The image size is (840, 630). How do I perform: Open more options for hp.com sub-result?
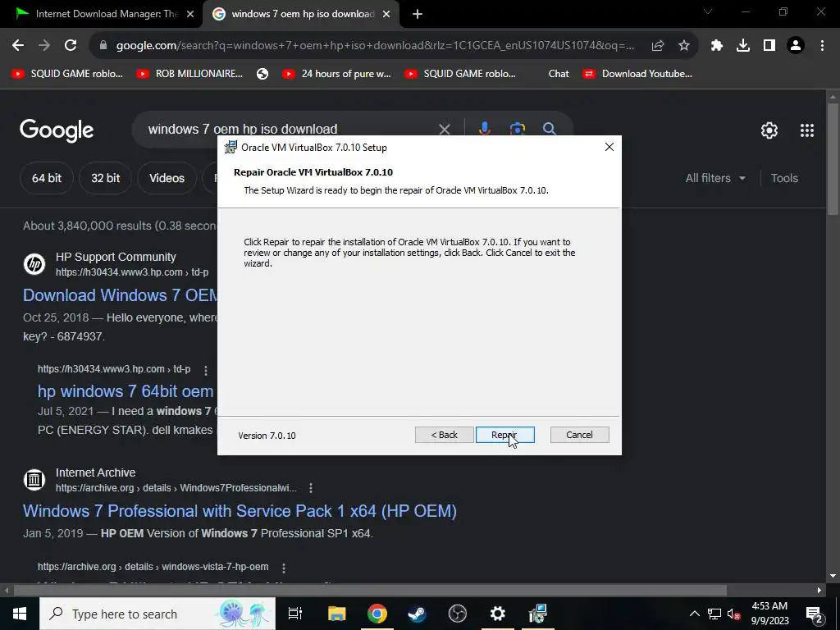click(205, 370)
